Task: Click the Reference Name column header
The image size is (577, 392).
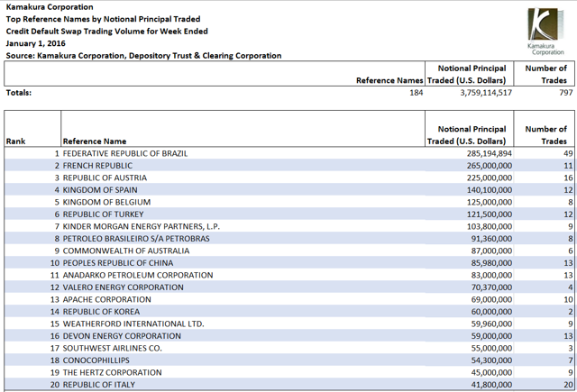Action: coord(95,141)
